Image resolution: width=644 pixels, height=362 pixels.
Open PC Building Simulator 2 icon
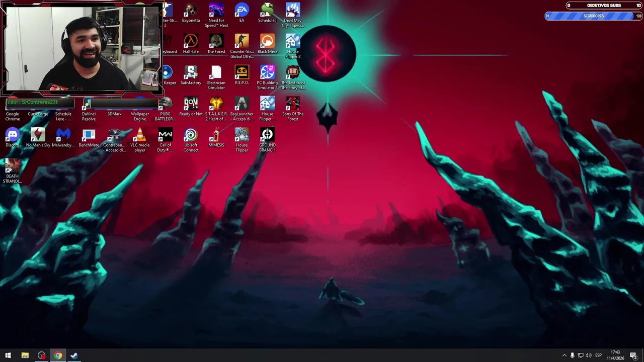[267, 77]
